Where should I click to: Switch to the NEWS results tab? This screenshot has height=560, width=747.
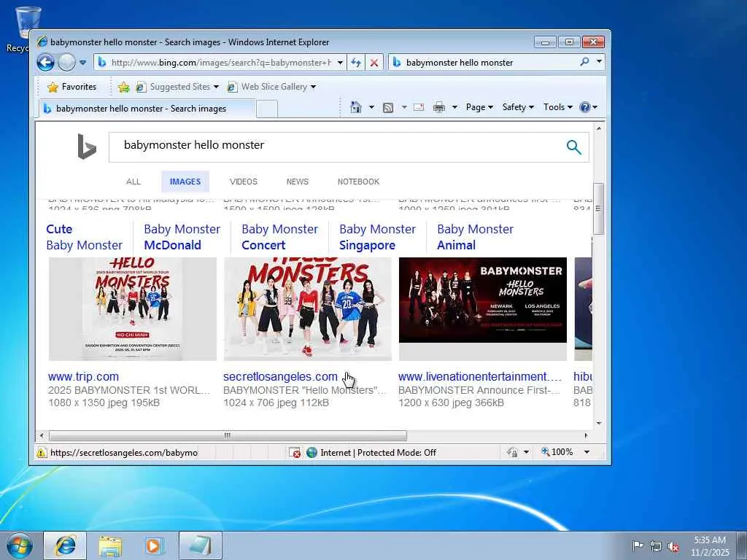pos(298,182)
